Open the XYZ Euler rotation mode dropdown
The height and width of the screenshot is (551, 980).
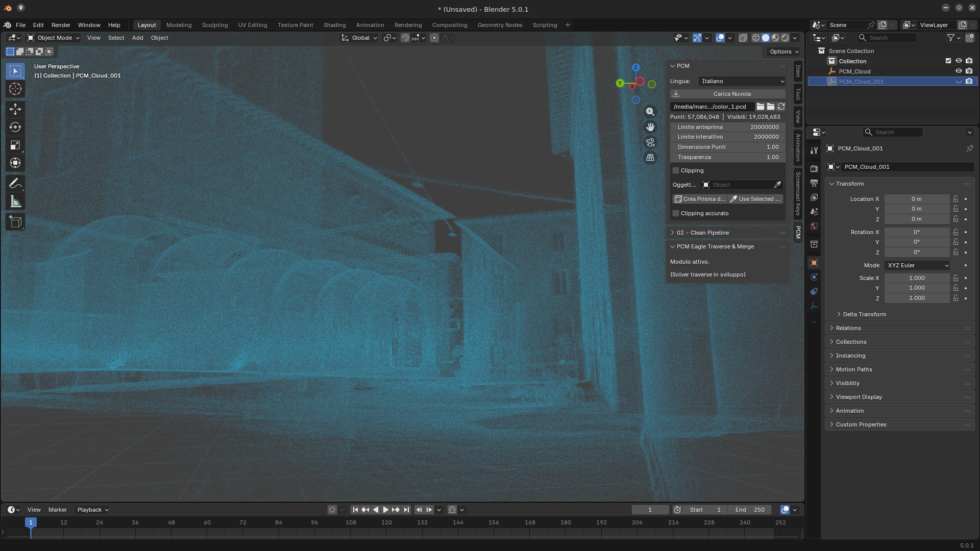coord(918,265)
